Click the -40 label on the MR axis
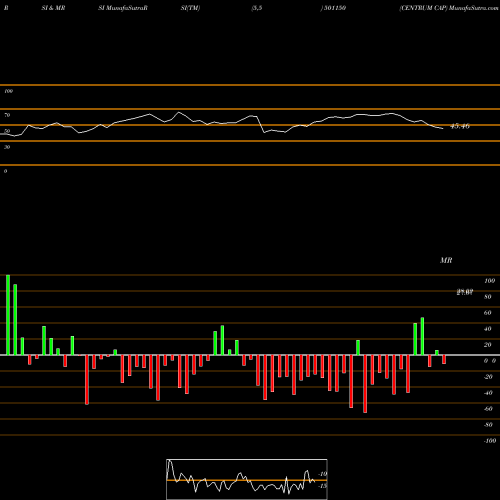 coord(488,393)
